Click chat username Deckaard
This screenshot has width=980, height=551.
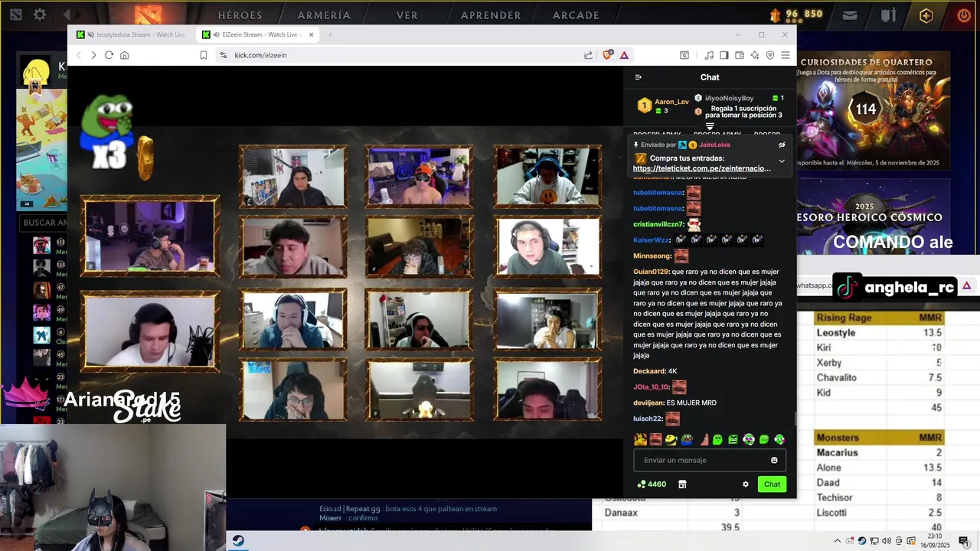pos(649,371)
